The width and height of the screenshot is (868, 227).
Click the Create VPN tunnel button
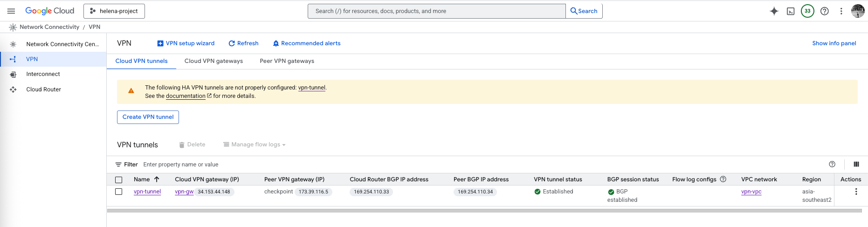[x=148, y=117]
